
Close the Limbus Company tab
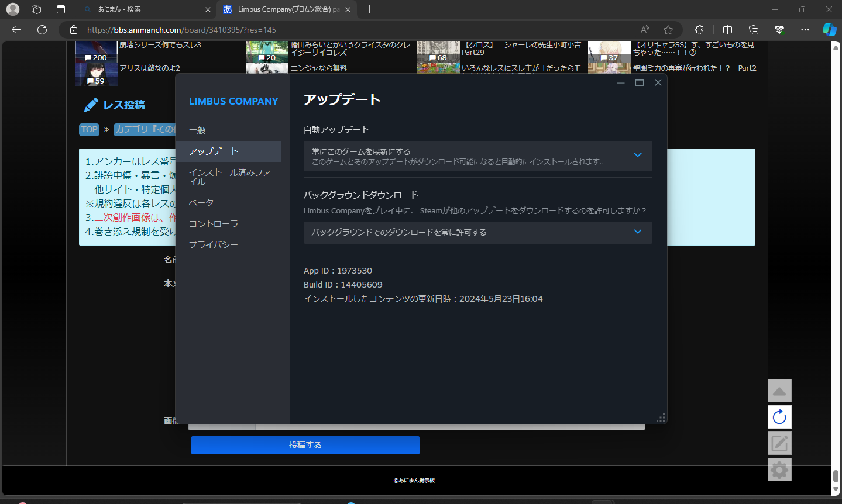pos(348,9)
